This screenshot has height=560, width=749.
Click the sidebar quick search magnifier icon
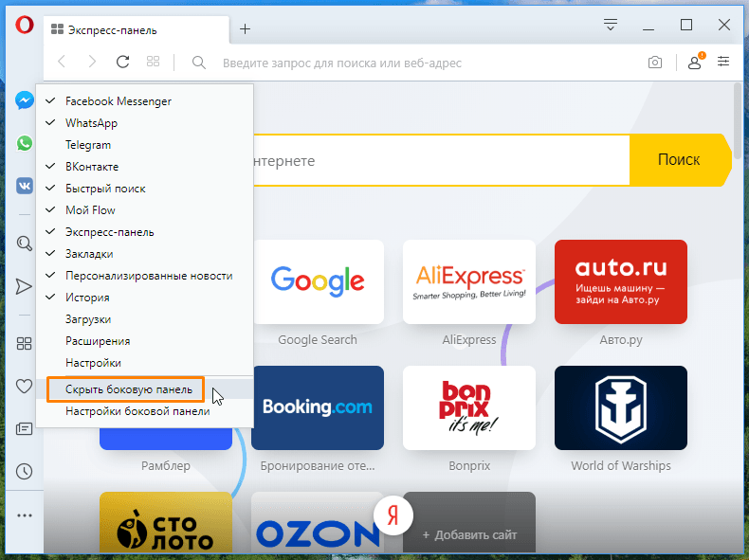(x=25, y=244)
